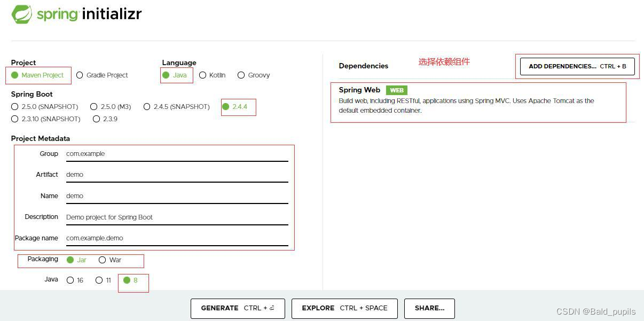Edit the Package name input field
The image size is (644, 321).
[177, 238]
